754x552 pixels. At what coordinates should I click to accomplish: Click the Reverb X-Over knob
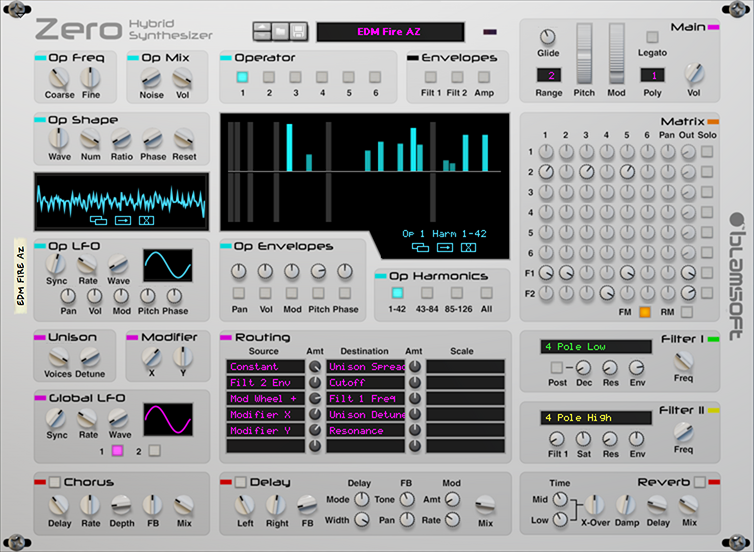[594, 505]
